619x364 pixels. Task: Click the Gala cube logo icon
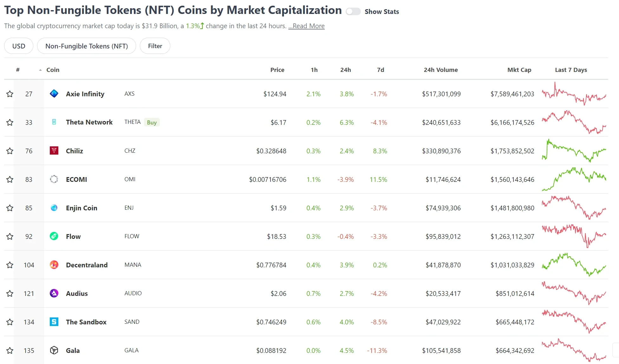pyautogui.click(x=54, y=350)
